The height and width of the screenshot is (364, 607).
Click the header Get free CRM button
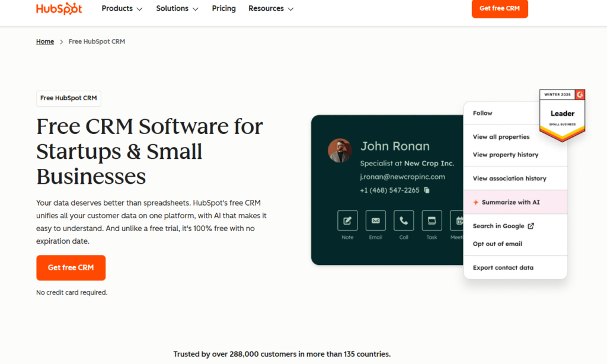point(500,8)
